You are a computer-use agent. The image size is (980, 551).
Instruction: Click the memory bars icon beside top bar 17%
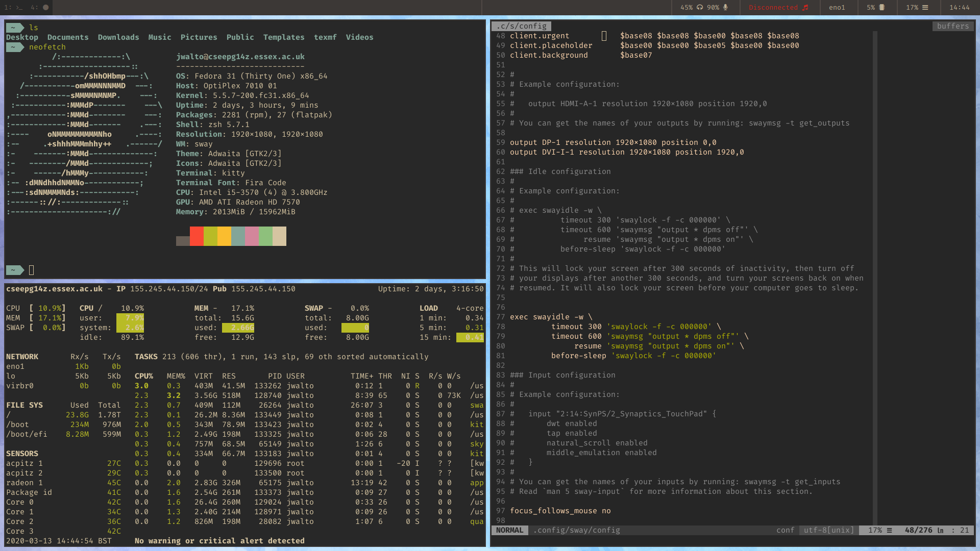tap(925, 8)
